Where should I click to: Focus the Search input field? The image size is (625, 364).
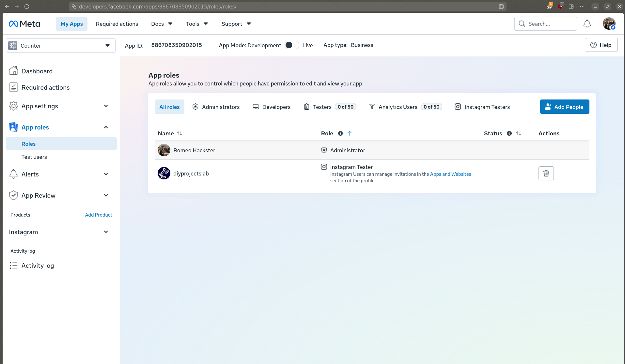[x=545, y=24]
